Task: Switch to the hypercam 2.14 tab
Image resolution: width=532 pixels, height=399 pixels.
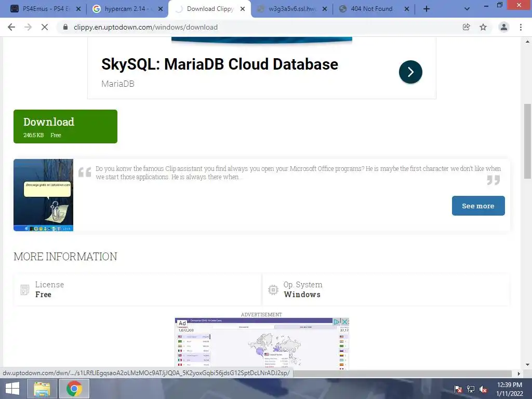Action: click(x=127, y=9)
